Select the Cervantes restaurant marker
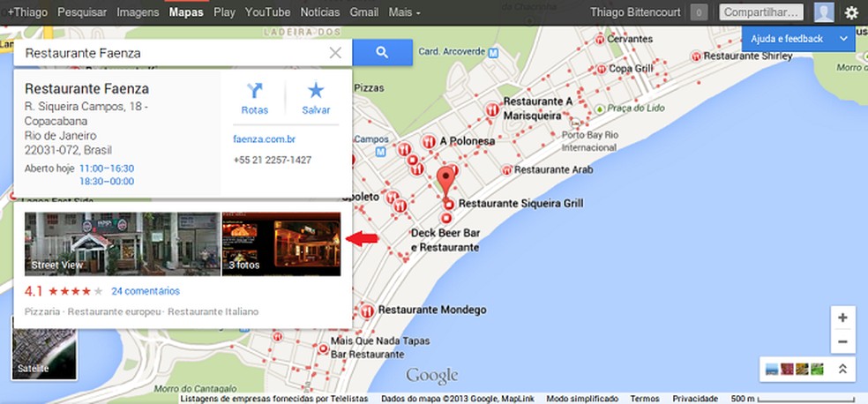 pos(600,40)
